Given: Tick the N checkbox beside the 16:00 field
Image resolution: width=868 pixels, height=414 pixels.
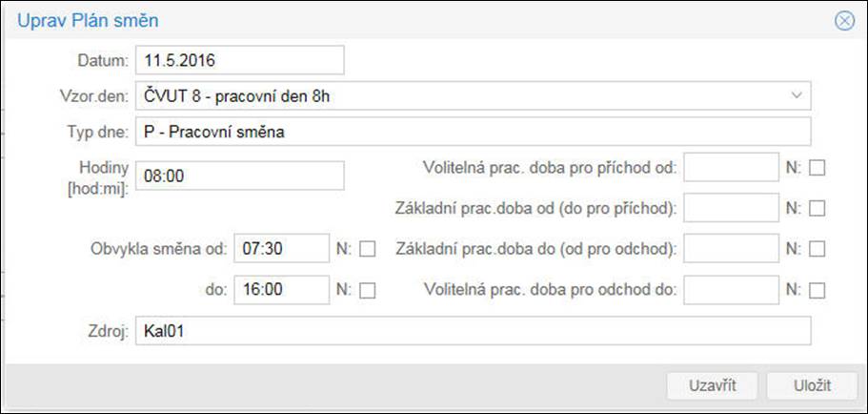Looking at the screenshot, I should pos(368,290).
